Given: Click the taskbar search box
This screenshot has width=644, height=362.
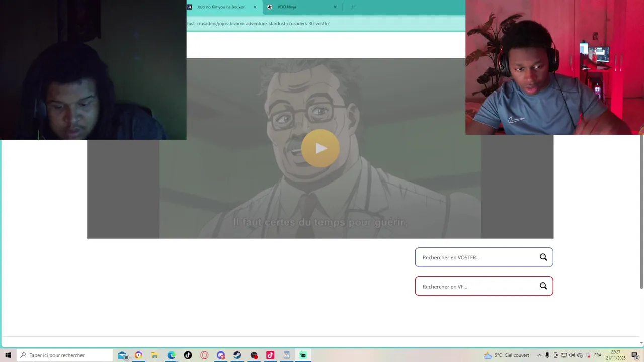Looking at the screenshot, I should point(64,355).
